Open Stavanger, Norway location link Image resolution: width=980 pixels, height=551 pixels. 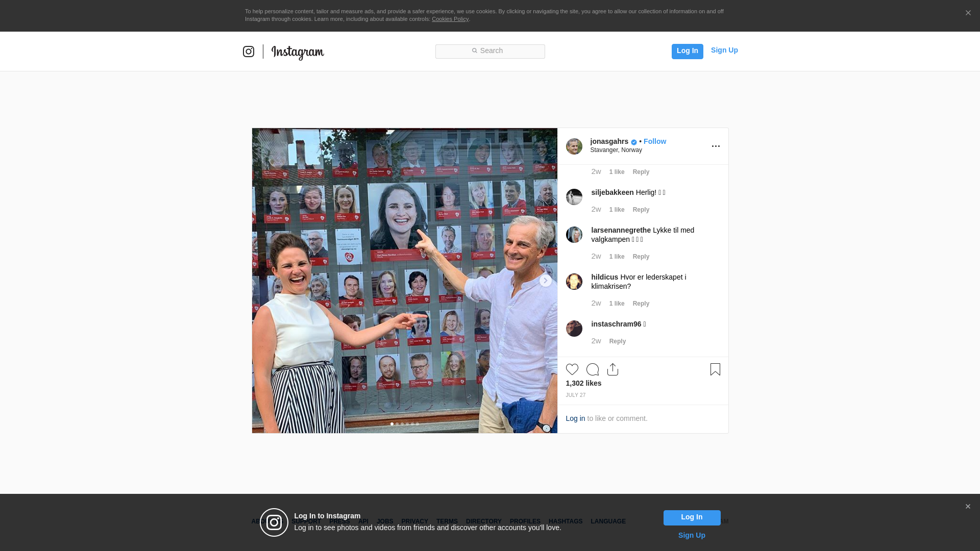point(616,150)
